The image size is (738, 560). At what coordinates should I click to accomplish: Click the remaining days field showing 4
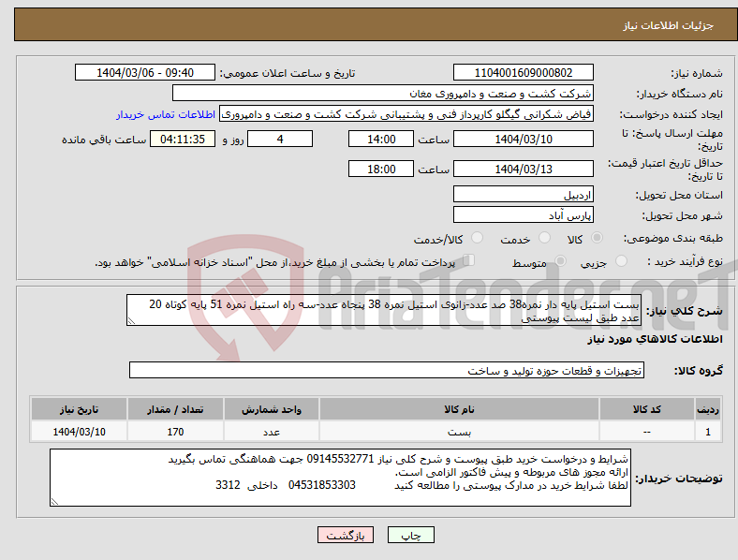click(x=280, y=139)
